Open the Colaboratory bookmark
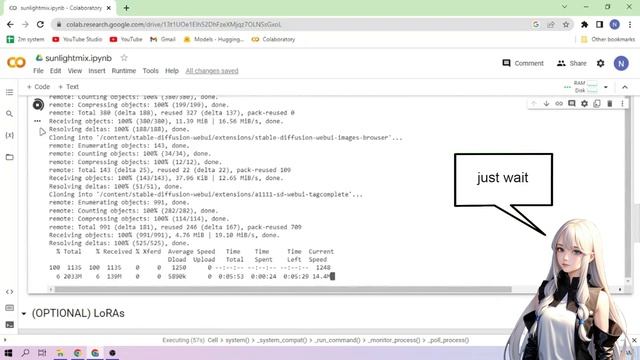This screenshot has height=360, width=640. click(x=273, y=39)
